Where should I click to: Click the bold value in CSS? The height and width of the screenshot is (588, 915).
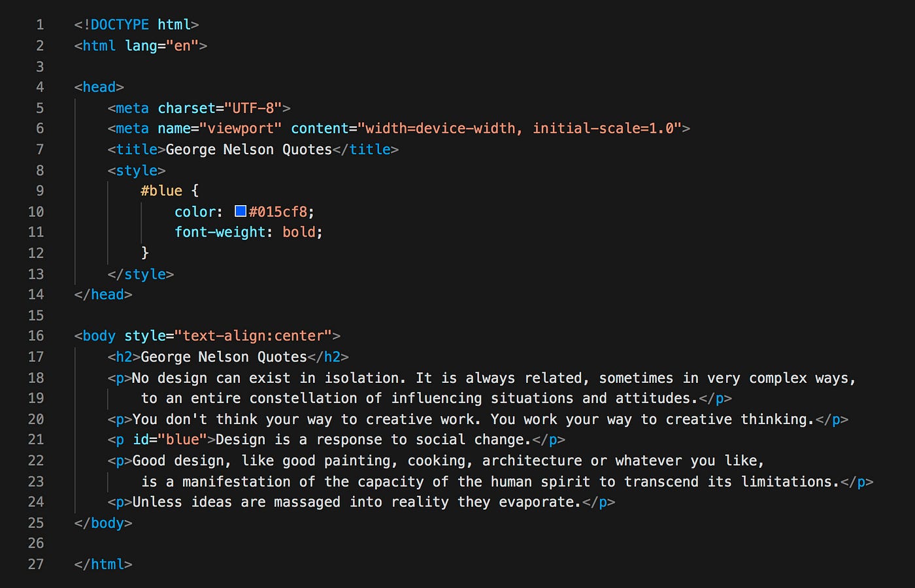[299, 232]
